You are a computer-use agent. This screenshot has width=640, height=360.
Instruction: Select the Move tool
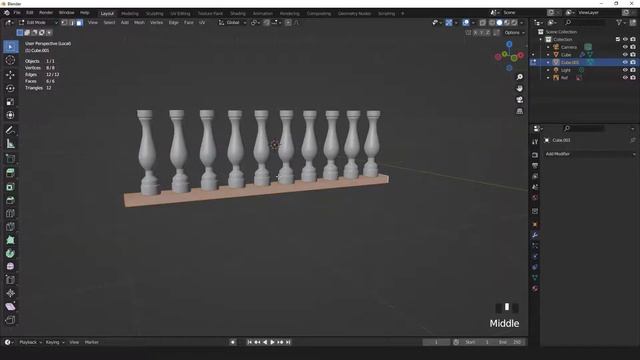click(x=10, y=74)
